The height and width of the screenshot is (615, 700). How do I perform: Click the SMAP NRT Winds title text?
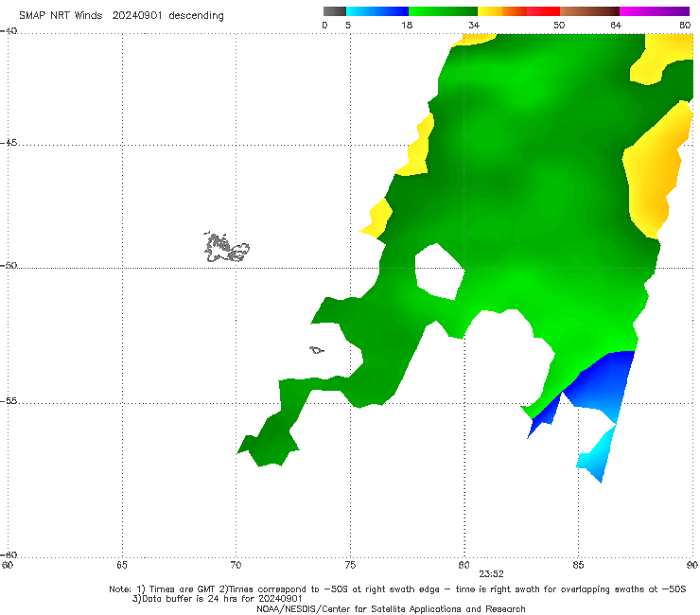(x=61, y=16)
